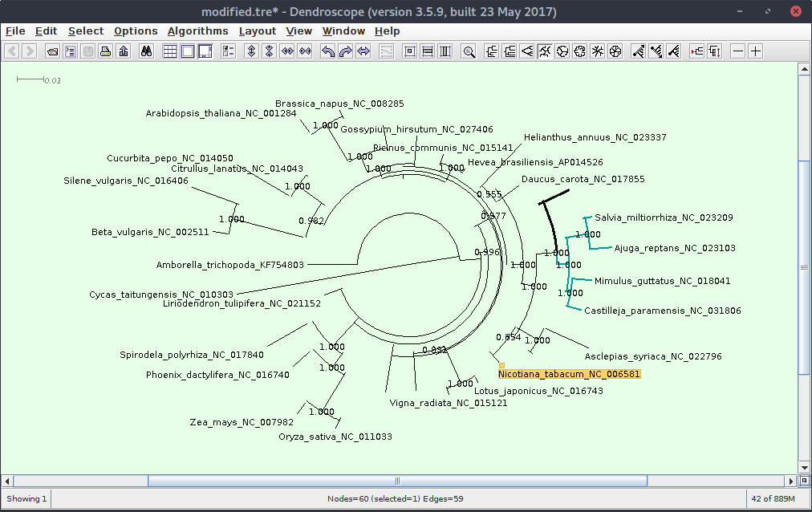This screenshot has height=512, width=812.
Task: Toggle the grid layout icon
Action: 169,51
